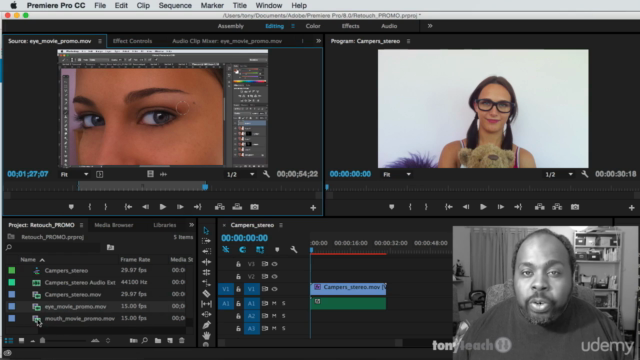Viewport: 640px width, 360px height.
Task: Solo track A2
Action: 284,316
